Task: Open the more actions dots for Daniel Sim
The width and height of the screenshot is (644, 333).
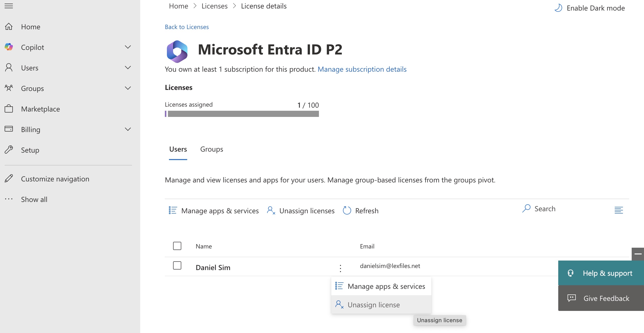Action: click(340, 268)
